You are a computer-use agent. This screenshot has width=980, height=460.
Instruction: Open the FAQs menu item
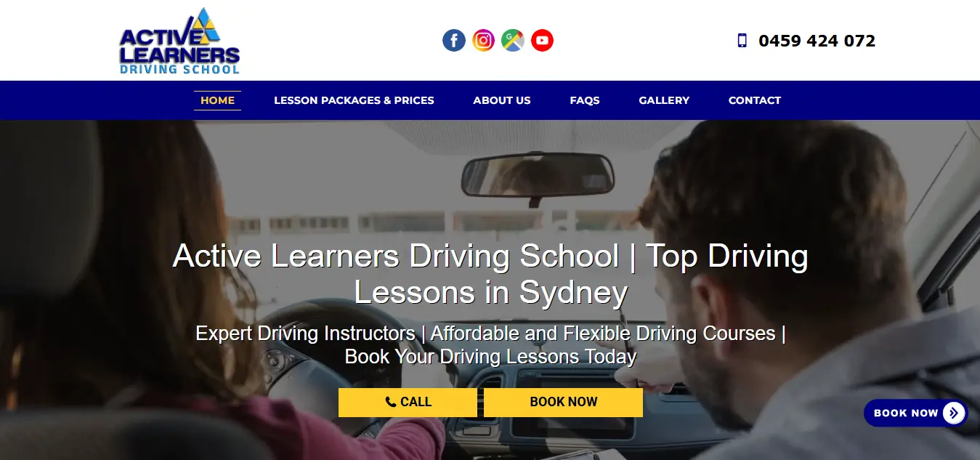[x=585, y=100]
